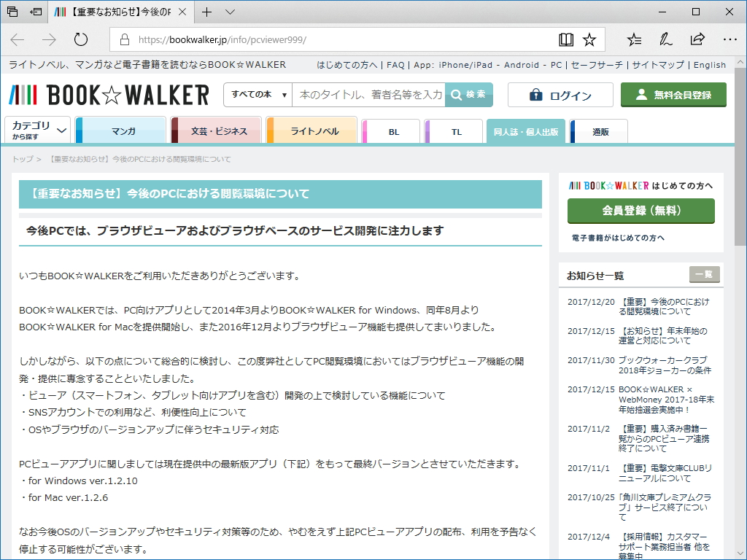Open the TL tab
Screen dimensions: 747x560
454,131
